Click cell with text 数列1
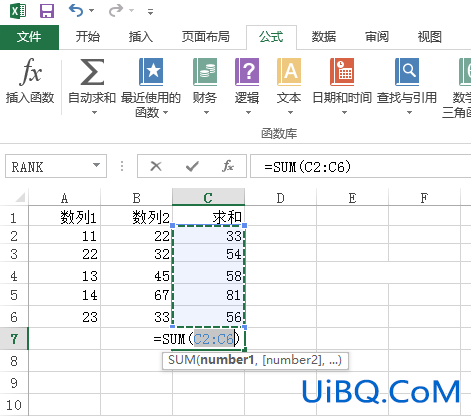The width and height of the screenshot is (471, 416). pos(64,217)
